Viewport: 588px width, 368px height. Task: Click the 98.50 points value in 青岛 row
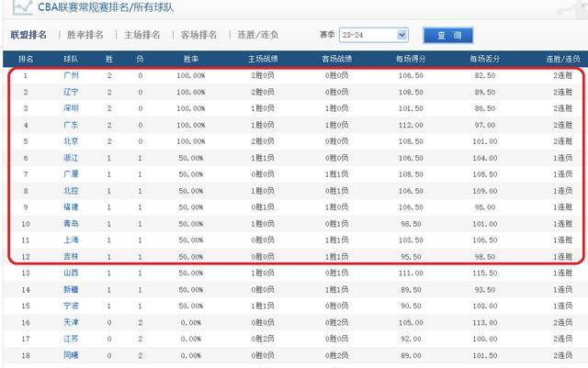[411, 224]
